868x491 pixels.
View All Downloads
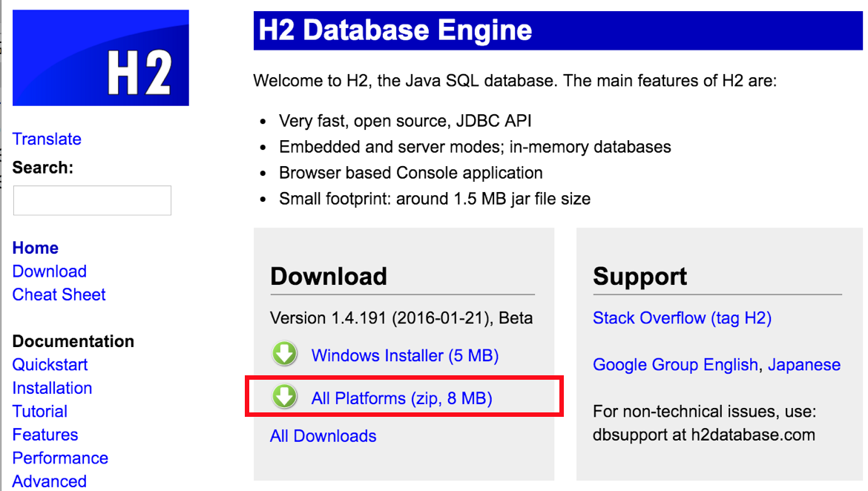[323, 436]
